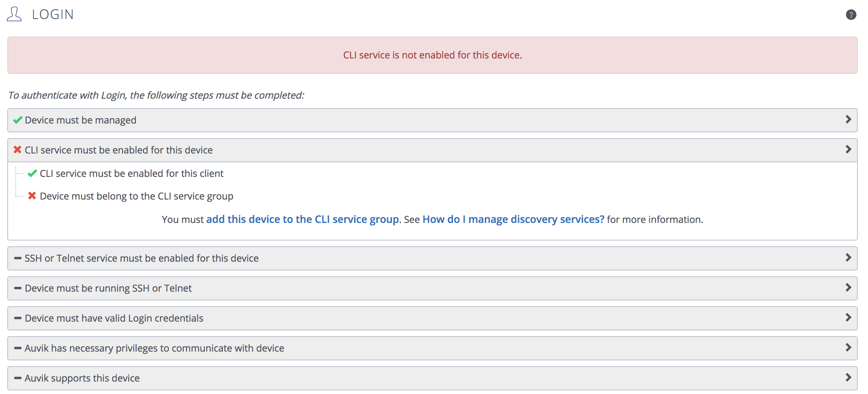Open How do I manage discovery services link
This screenshot has width=868, height=394.
(x=513, y=219)
